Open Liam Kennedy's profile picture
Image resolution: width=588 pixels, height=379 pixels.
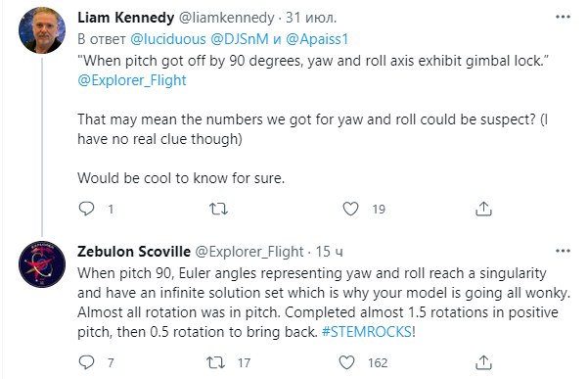tap(42, 30)
